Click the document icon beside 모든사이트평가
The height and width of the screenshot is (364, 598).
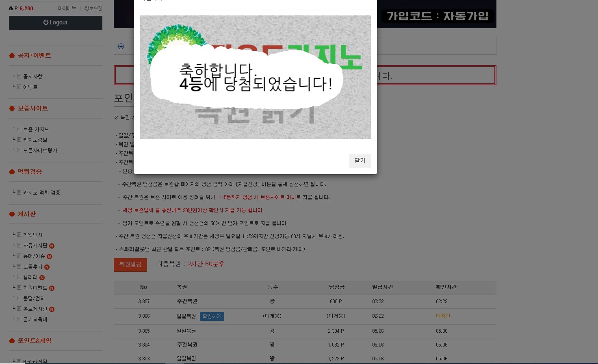tap(19, 150)
